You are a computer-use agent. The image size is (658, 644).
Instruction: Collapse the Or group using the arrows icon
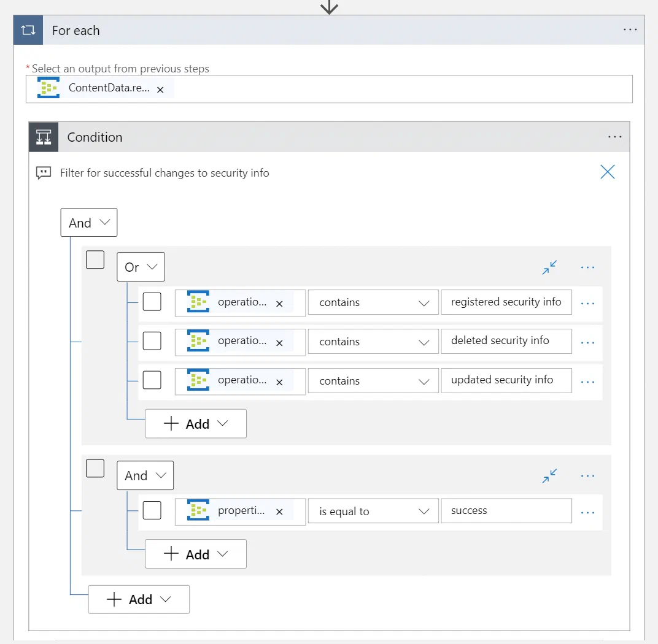549,267
